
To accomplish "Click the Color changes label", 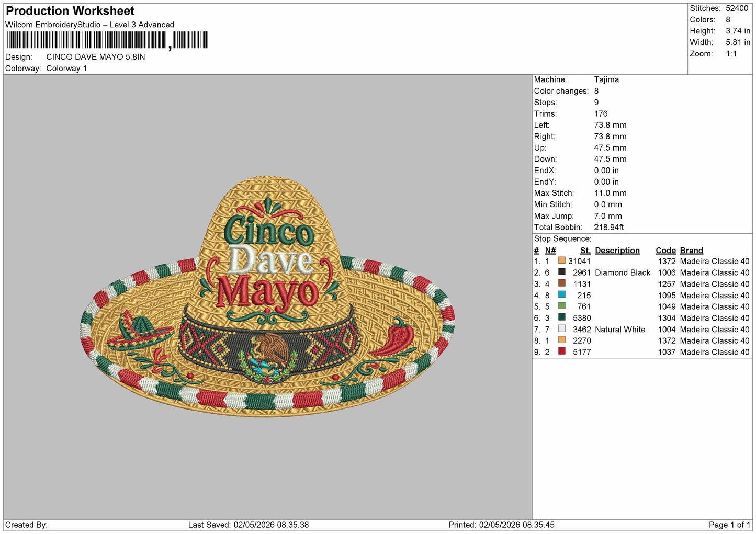I will click(x=561, y=91).
